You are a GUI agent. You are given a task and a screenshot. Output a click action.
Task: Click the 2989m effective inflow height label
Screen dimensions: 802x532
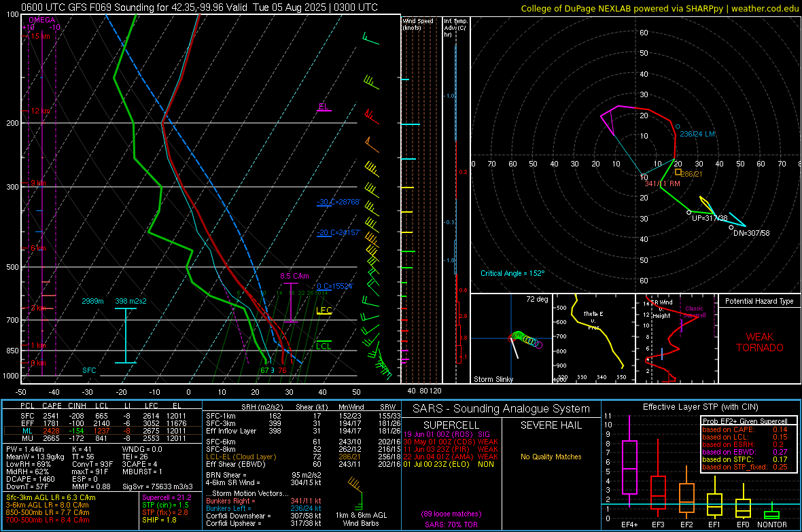coord(92,301)
